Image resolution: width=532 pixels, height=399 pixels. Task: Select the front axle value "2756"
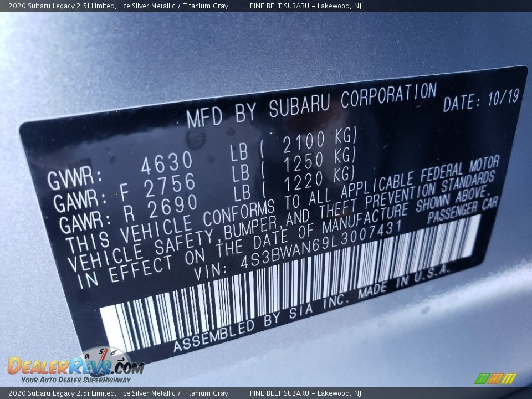click(170, 185)
